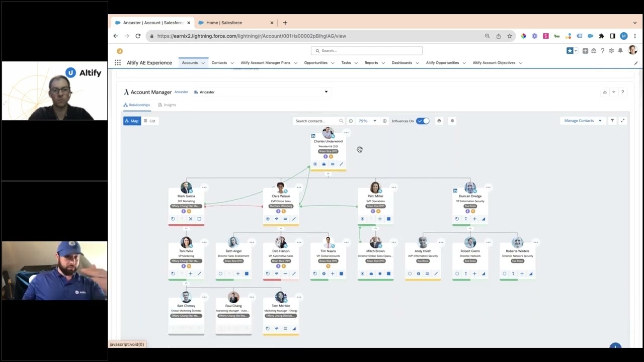Open Mark Garcia's three-dot menu
This screenshot has width=644, height=362.
[x=204, y=187]
